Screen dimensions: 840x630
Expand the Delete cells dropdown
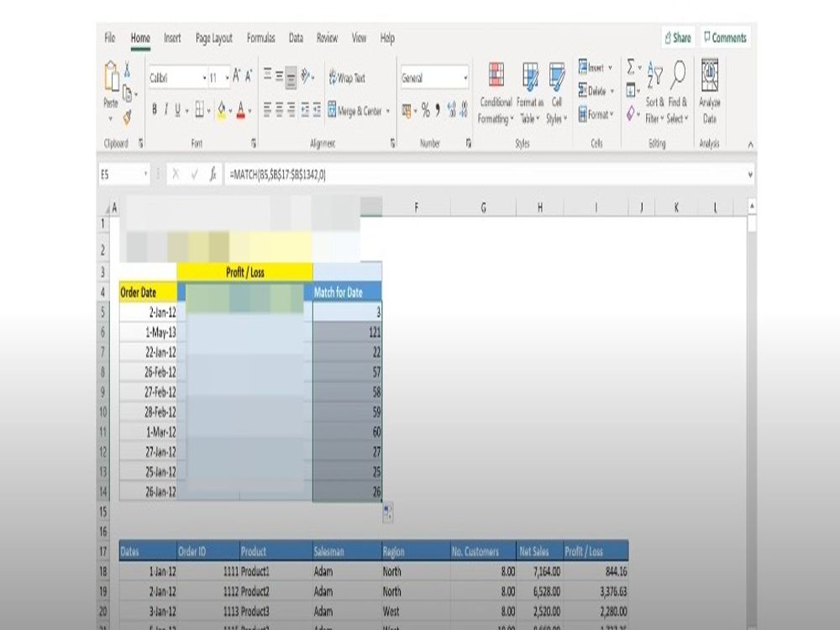612,91
